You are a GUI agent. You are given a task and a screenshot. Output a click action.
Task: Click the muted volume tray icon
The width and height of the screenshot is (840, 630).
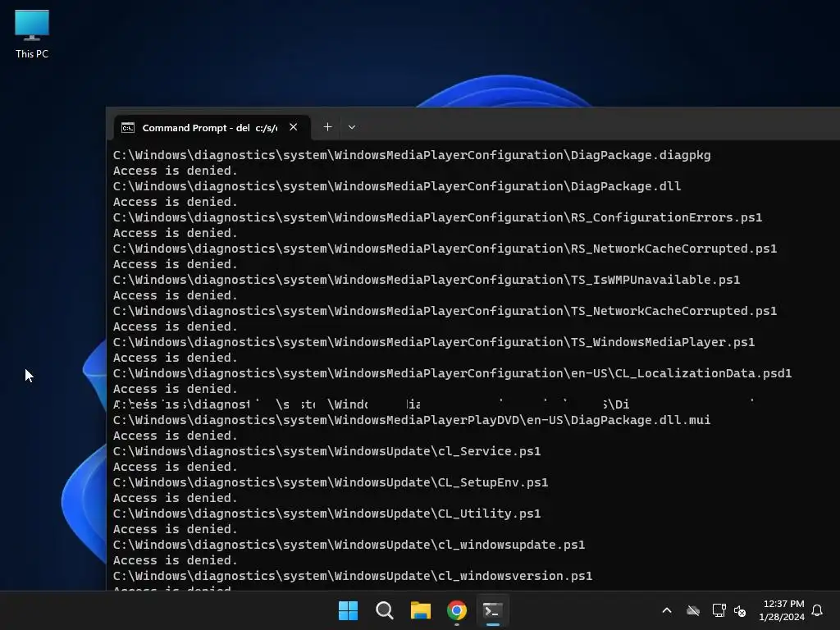[x=740, y=610]
